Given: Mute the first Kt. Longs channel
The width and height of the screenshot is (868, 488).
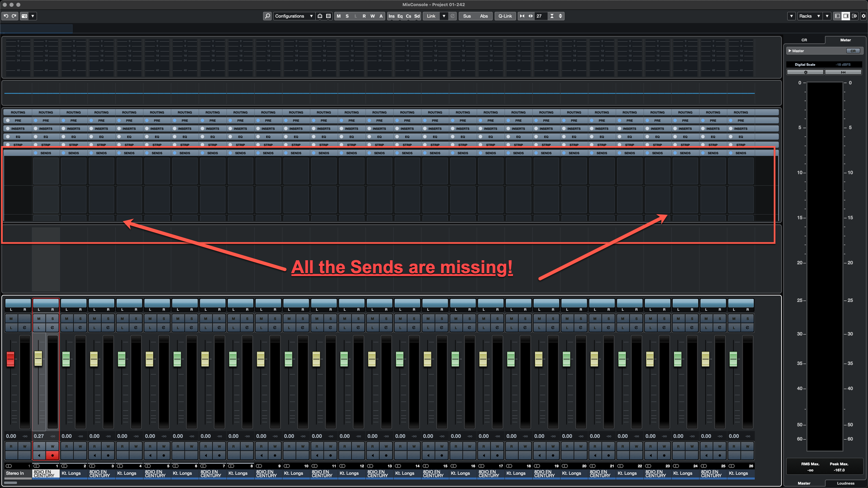Looking at the screenshot, I should tap(67, 319).
